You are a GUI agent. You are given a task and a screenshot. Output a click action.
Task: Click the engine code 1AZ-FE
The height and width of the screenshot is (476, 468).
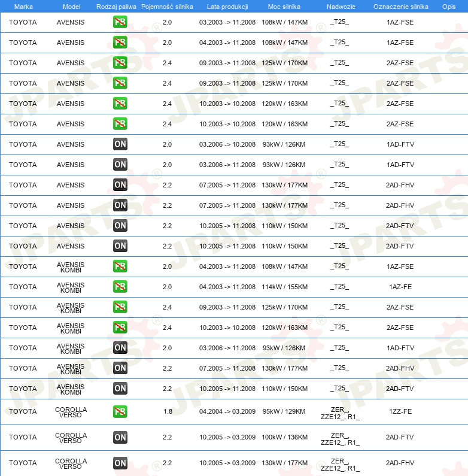pyautogui.click(x=400, y=287)
